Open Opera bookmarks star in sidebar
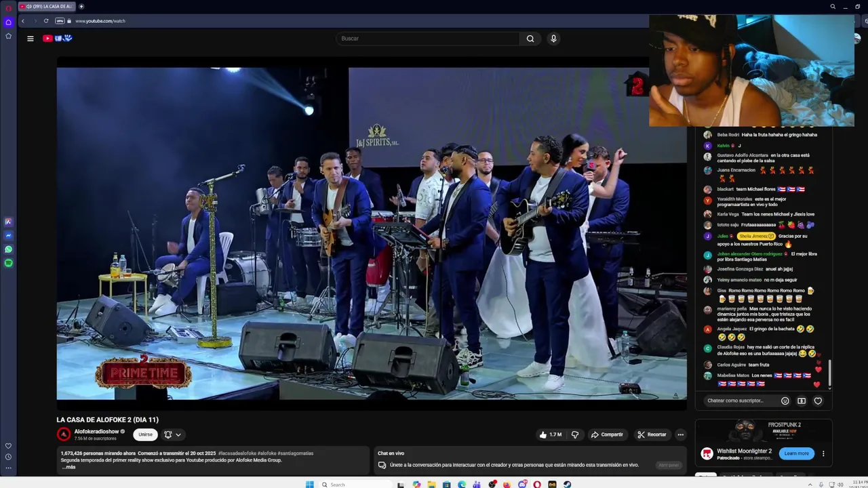 click(x=8, y=36)
